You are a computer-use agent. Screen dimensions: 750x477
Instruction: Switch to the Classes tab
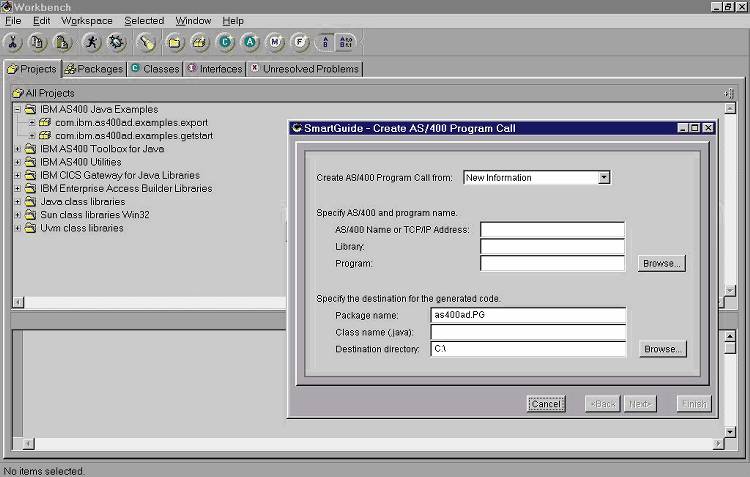pyautogui.click(x=155, y=69)
